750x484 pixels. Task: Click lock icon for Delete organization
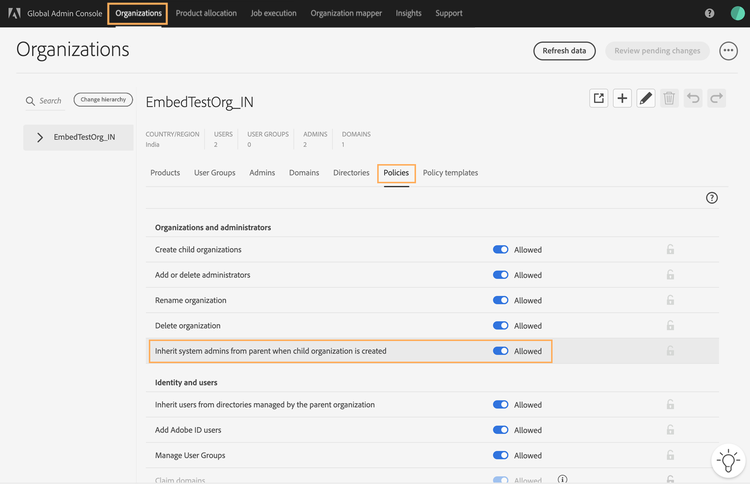point(670,326)
